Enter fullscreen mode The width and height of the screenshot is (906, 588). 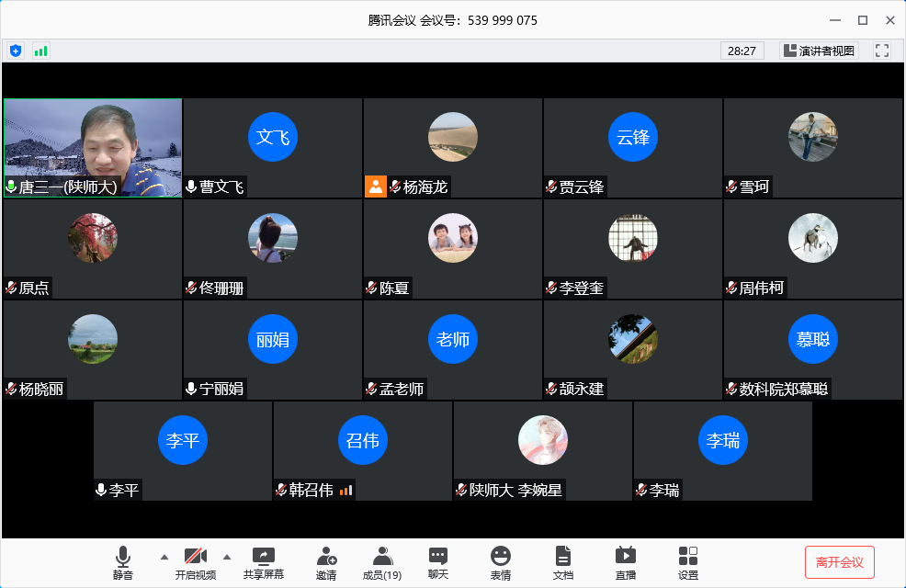click(882, 51)
